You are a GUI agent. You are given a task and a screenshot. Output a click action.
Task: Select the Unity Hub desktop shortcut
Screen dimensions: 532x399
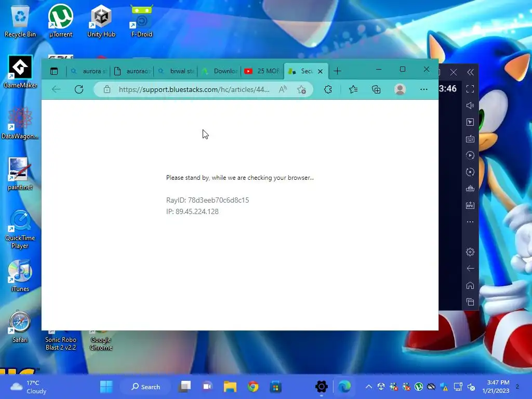[x=101, y=20]
